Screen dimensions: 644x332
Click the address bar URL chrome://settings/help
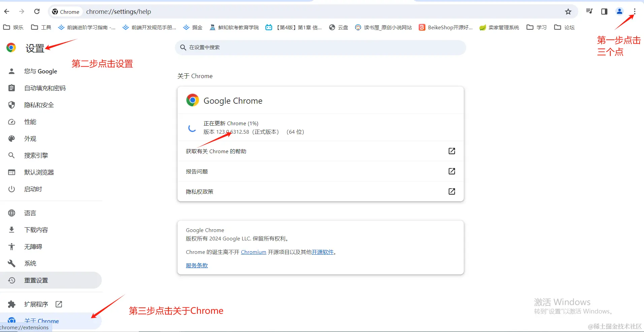(x=119, y=12)
